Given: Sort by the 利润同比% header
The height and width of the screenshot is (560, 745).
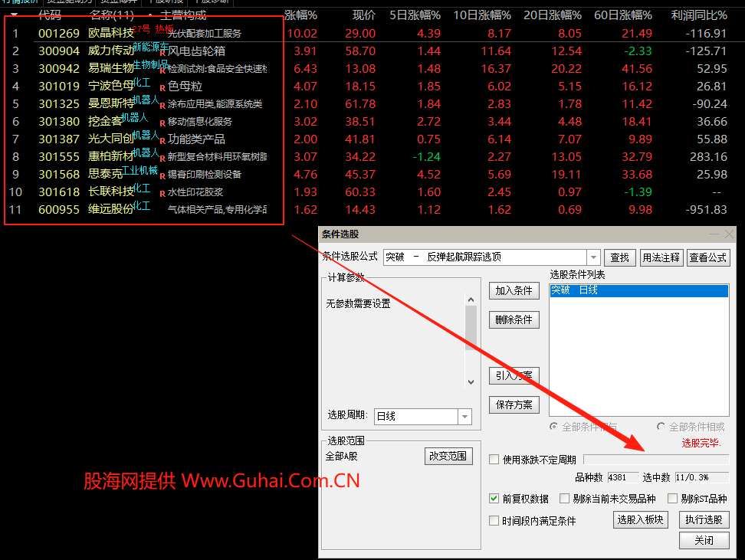Looking at the screenshot, I should click(x=699, y=15).
